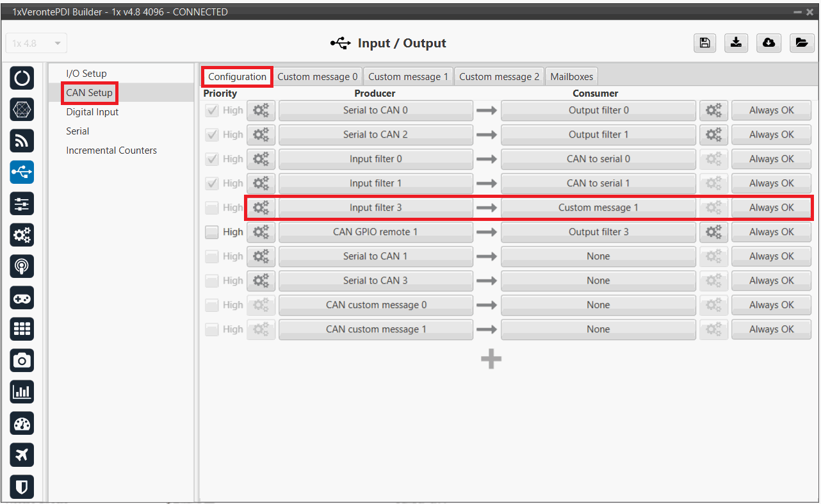Open the Input/Output USB sidebar icon
The width and height of the screenshot is (821, 504).
[22, 172]
